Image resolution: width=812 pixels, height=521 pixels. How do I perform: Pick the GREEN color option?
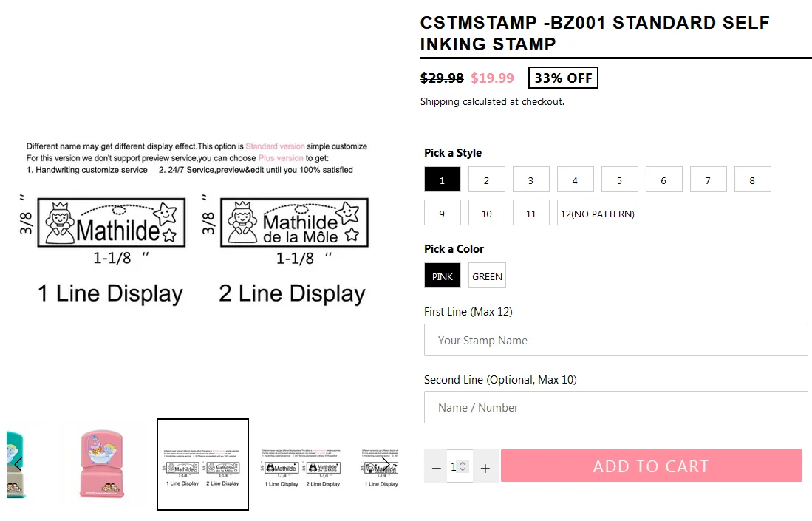click(x=487, y=276)
